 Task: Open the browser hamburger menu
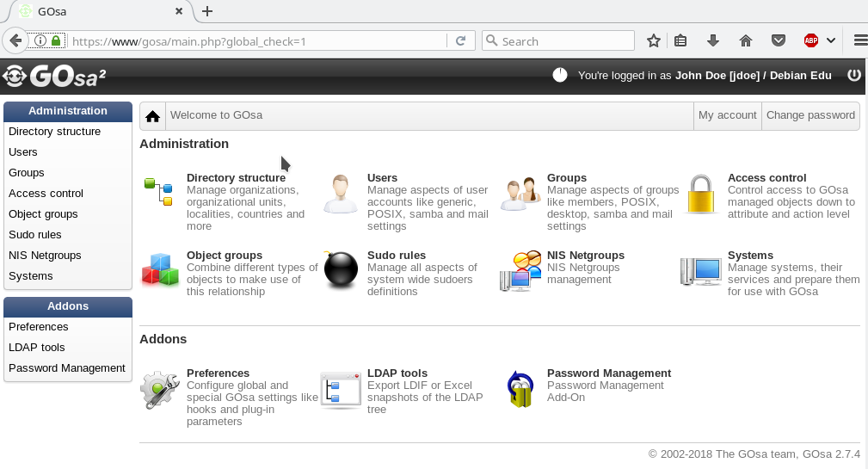point(860,40)
